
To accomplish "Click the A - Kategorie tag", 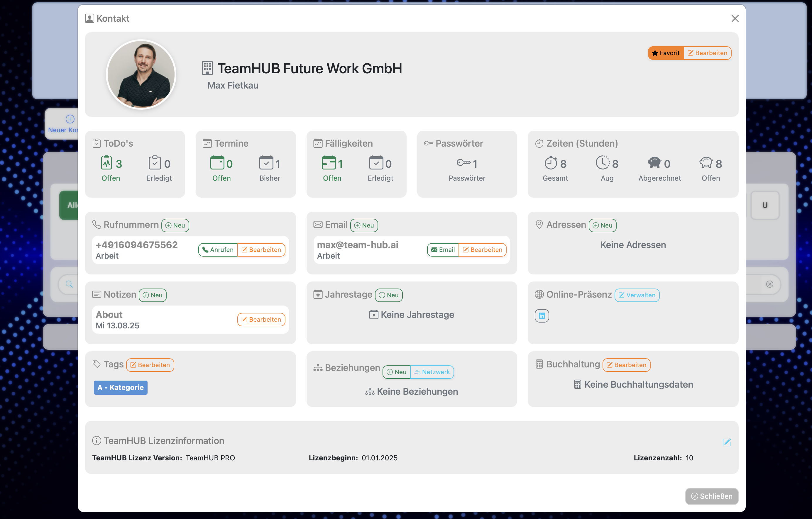I will pos(120,388).
